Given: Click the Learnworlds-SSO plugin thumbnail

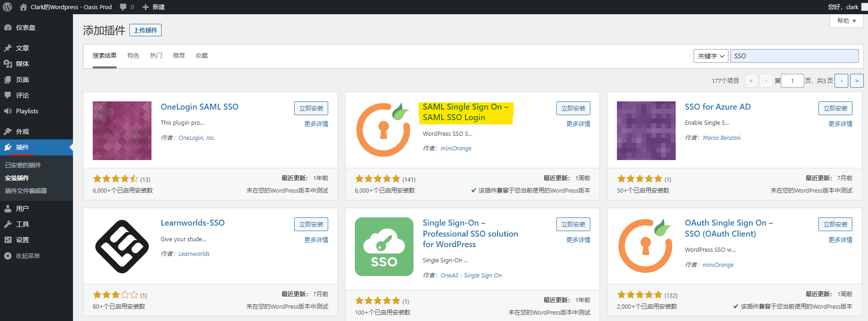Looking at the screenshot, I should [122, 247].
